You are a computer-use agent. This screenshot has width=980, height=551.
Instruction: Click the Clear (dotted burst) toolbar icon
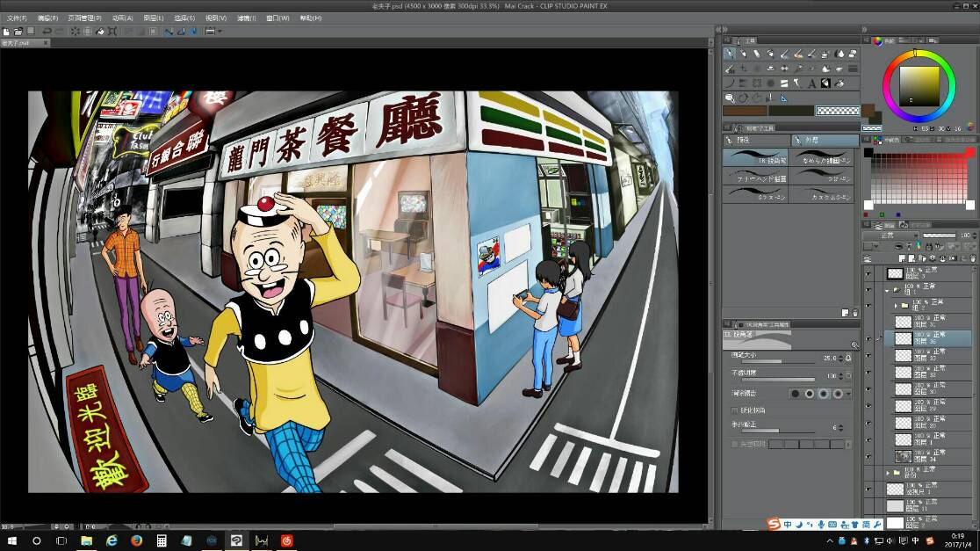pos(76,32)
